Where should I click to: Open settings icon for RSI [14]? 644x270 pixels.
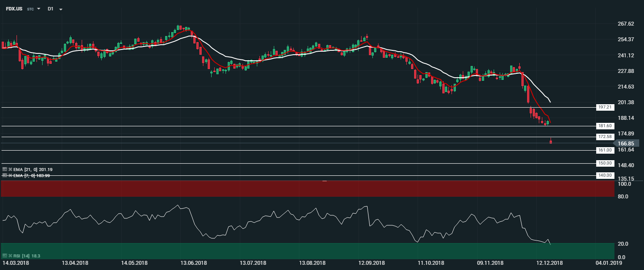pyautogui.click(x=4, y=256)
